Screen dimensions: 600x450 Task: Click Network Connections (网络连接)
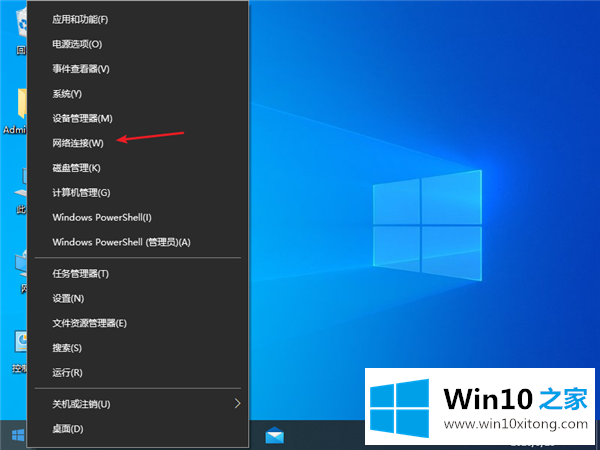tap(138, 143)
